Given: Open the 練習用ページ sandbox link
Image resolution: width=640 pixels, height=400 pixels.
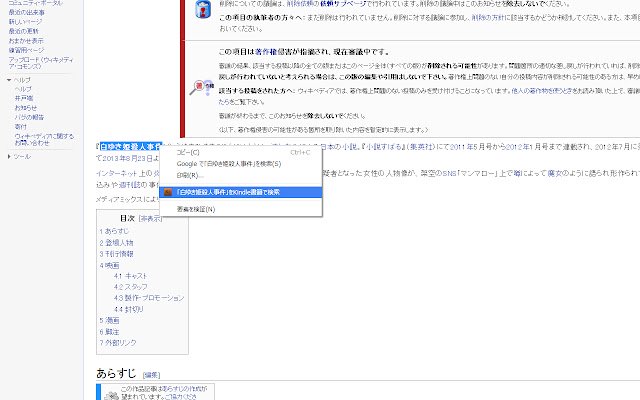Looking at the screenshot, I should coord(26,50).
